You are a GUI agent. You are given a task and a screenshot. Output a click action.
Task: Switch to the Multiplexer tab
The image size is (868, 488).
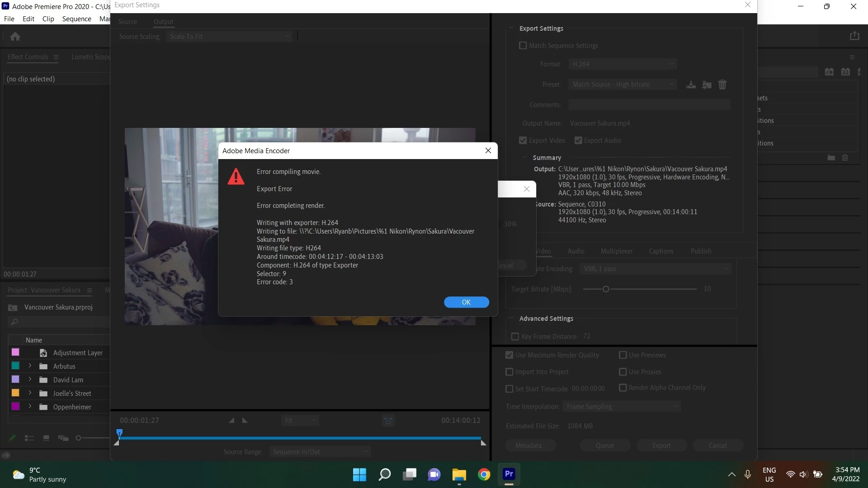pyautogui.click(x=616, y=251)
